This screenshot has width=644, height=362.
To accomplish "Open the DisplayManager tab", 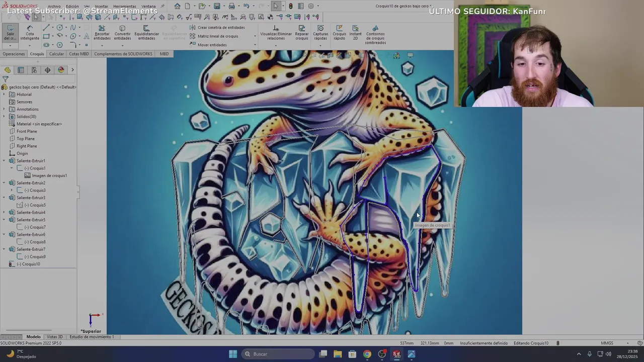I will point(61,70).
